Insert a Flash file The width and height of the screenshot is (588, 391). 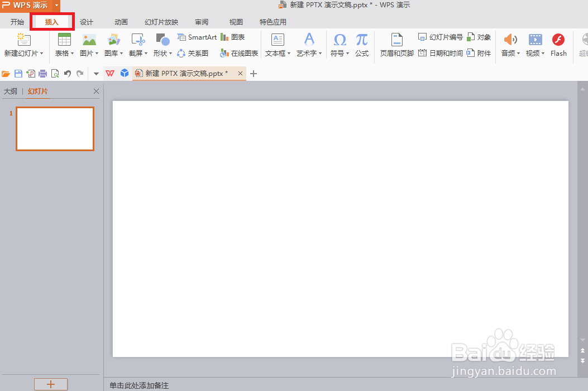point(558,45)
